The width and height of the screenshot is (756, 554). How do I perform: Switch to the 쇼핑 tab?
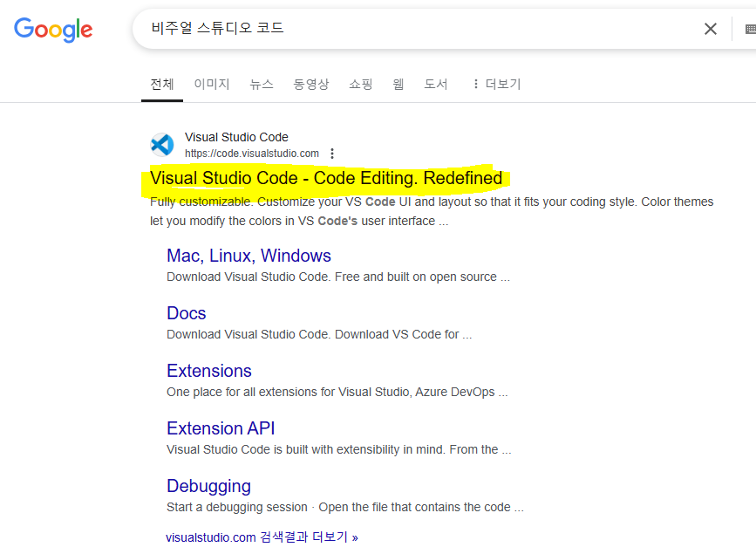(361, 84)
